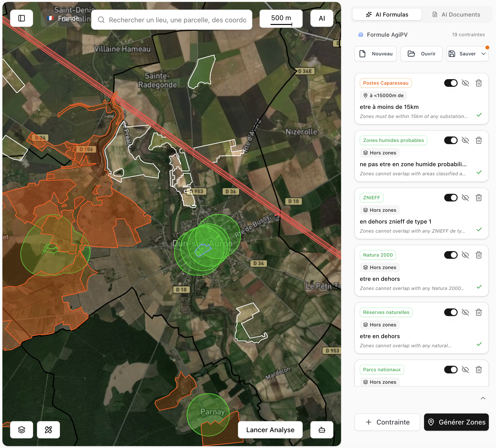Viewport: 496px width, 448px height.
Task: Open Hors zones selector for Natura 2000
Action: coord(380,268)
